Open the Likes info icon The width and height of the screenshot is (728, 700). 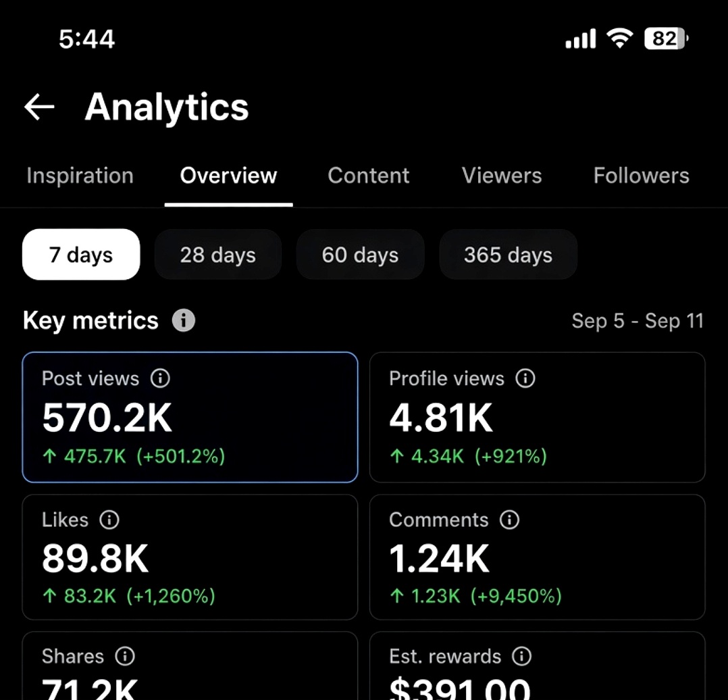coord(109,520)
